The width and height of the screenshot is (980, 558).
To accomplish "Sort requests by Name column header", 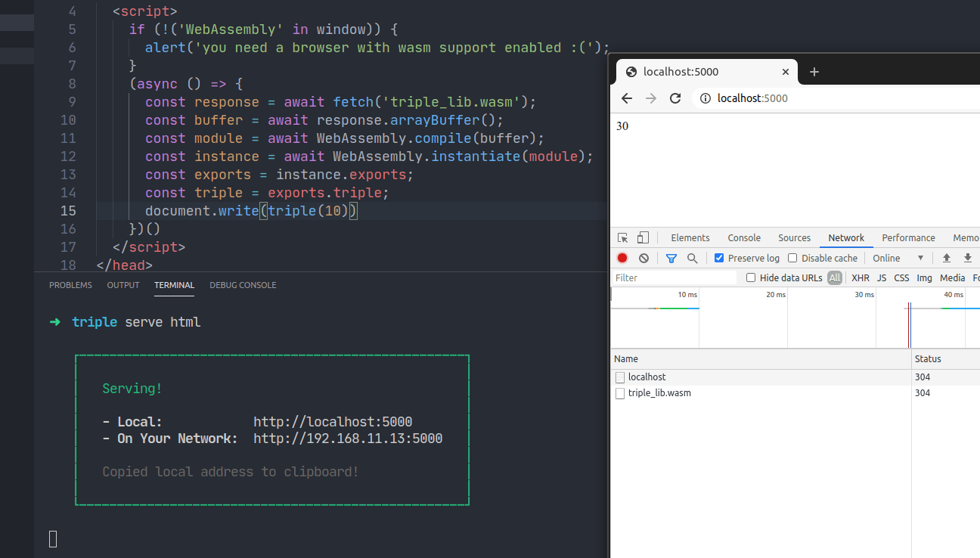I will (x=761, y=359).
